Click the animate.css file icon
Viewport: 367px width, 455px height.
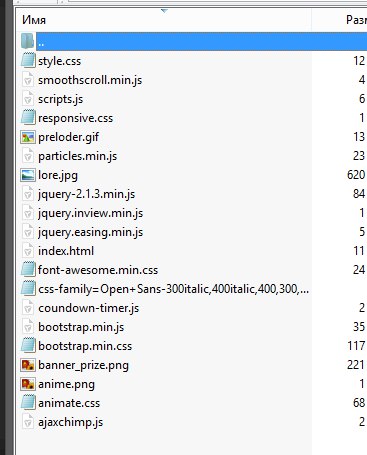28,403
